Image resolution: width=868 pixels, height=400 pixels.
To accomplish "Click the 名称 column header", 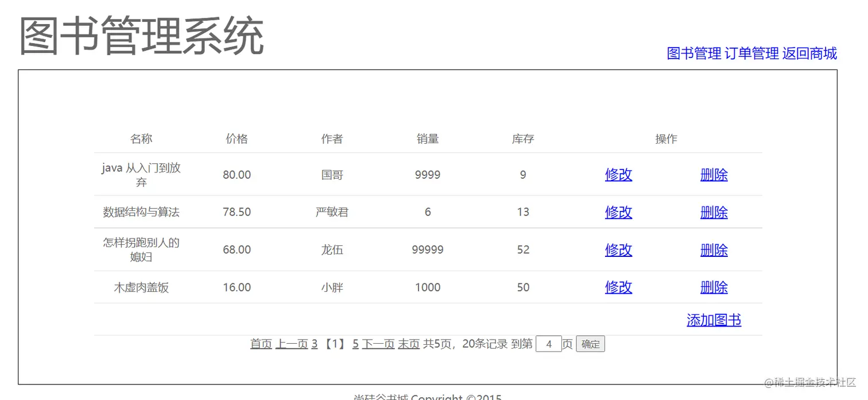I will point(141,139).
